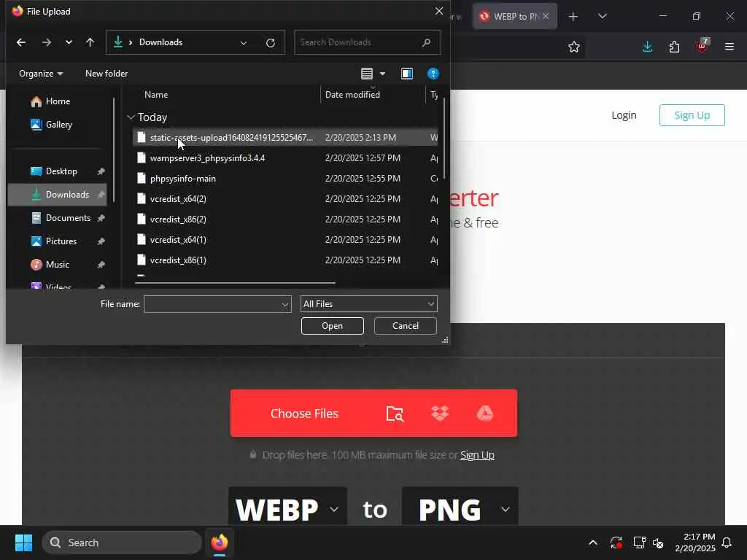
Task: Select the vcredist_x86(1) file
Action: [x=285, y=260]
